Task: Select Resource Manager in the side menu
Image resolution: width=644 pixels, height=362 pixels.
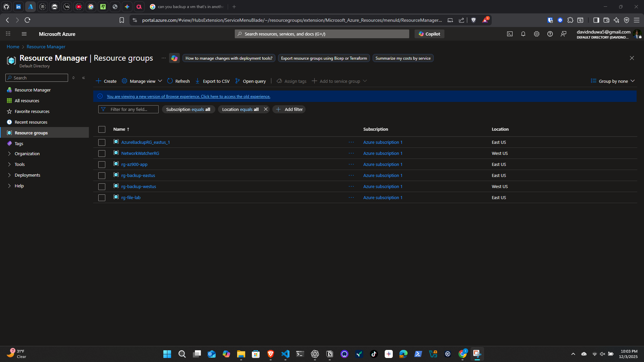Action: (x=33, y=90)
